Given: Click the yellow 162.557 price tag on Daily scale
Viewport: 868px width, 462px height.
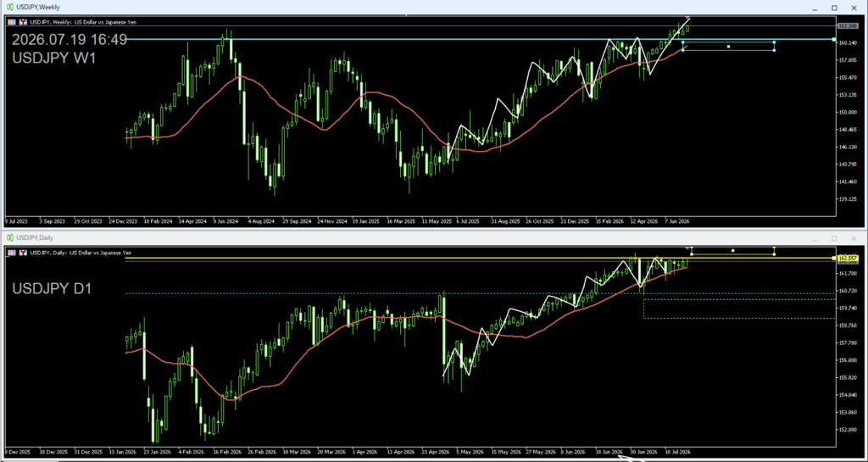Looking at the screenshot, I should point(848,258).
